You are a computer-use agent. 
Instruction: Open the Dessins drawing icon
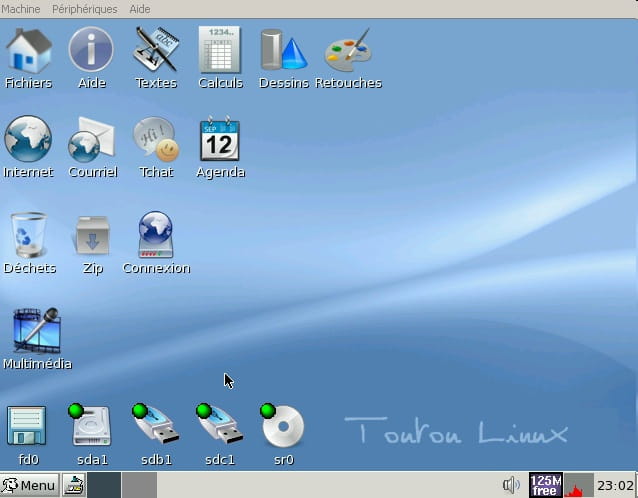(284, 50)
